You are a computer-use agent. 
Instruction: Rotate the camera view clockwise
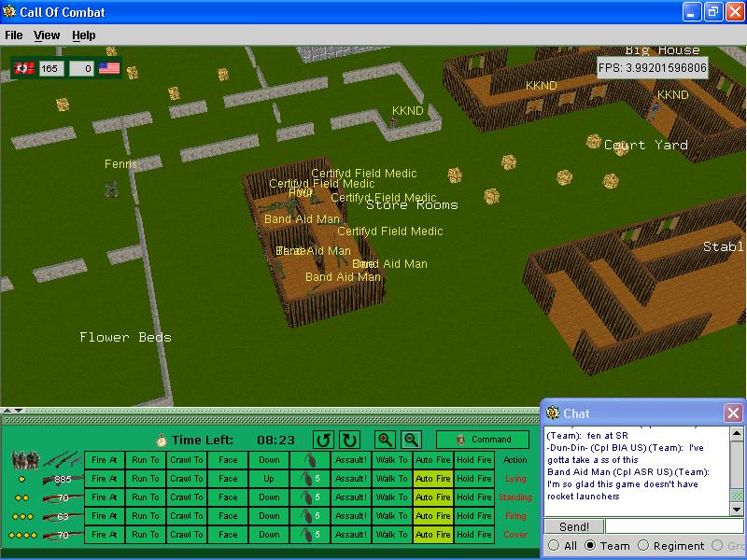[349, 440]
